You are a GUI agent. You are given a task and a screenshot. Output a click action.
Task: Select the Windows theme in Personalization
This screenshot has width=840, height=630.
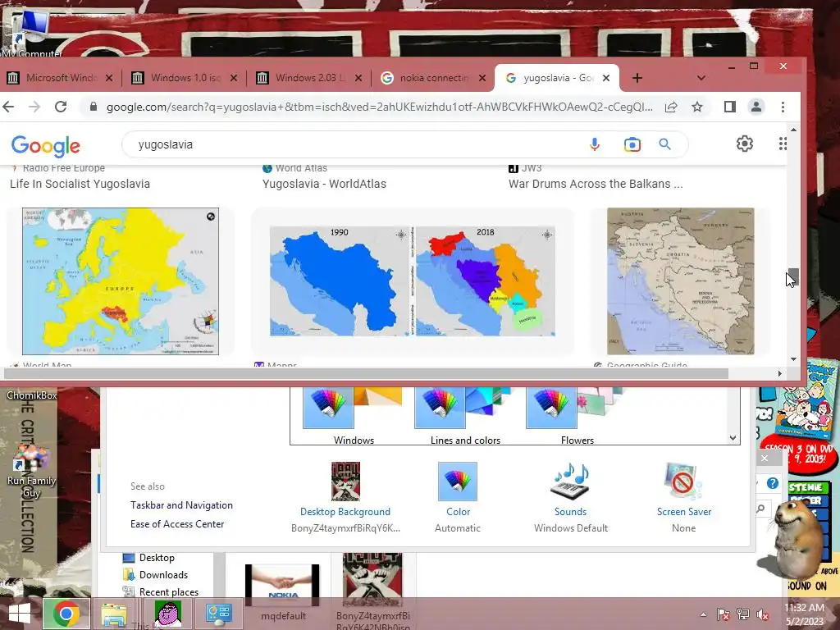(x=354, y=416)
